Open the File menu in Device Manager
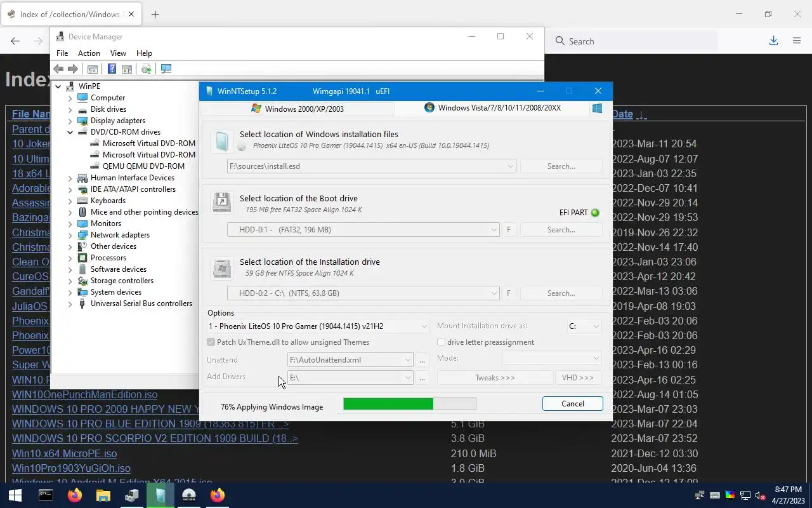This screenshot has height=508, width=812. (x=62, y=53)
